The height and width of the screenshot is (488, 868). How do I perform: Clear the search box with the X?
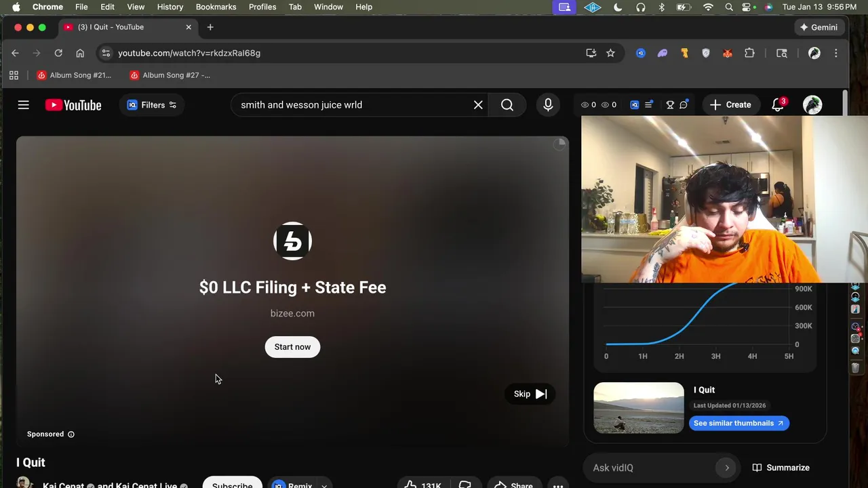(478, 105)
